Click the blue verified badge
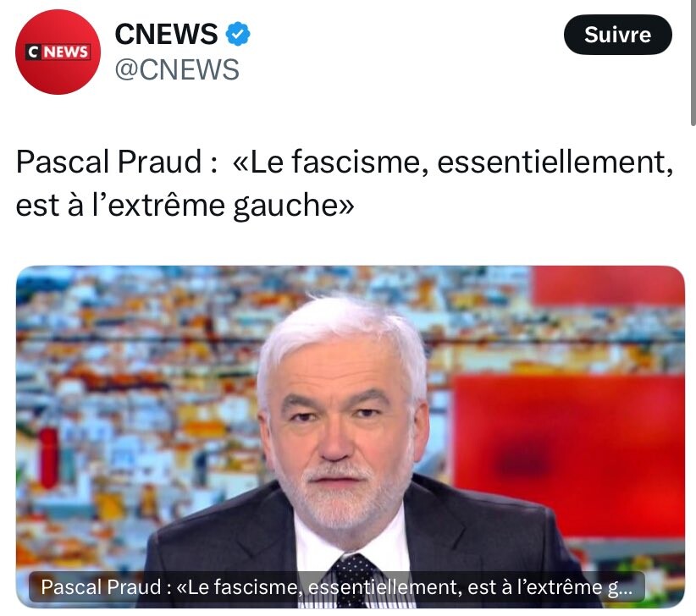696x616 pixels. (239, 34)
